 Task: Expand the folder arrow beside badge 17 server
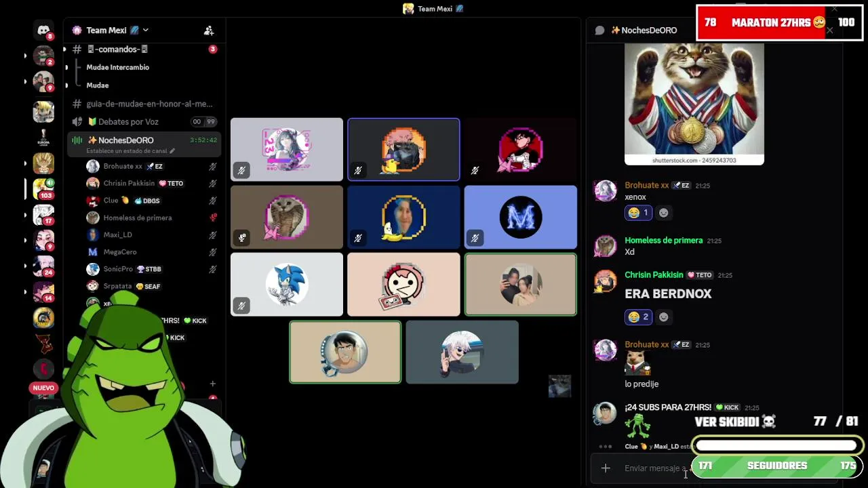(26, 215)
